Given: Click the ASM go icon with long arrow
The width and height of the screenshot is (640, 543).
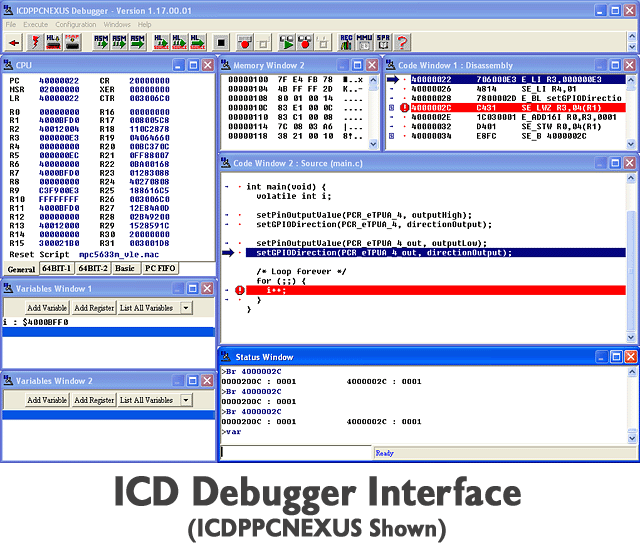Looking at the screenshot, I should click(x=138, y=42).
